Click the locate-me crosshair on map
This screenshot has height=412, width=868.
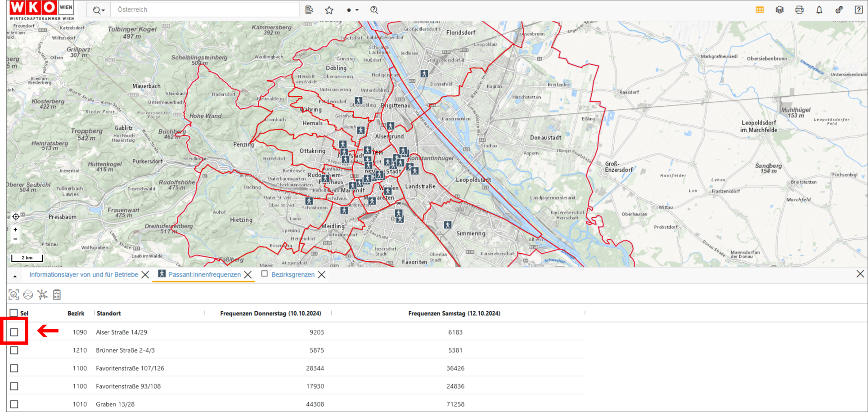click(x=16, y=217)
